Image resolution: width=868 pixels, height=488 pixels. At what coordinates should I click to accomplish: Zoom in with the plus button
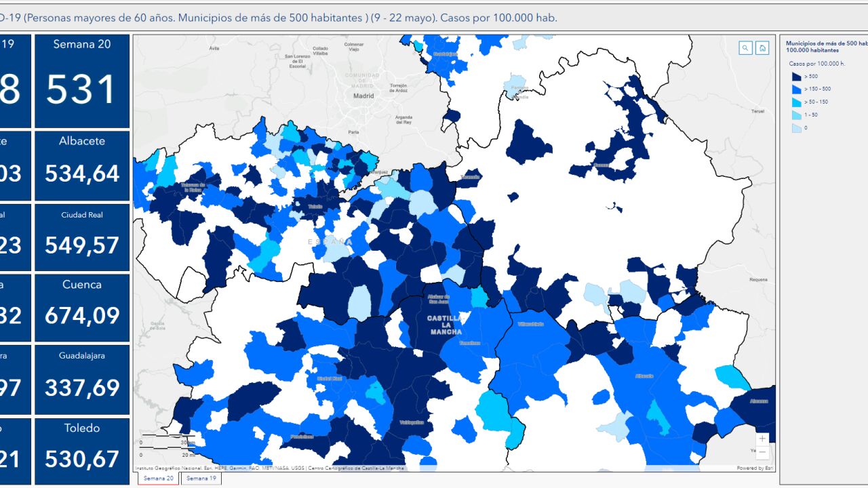point(762,439)
